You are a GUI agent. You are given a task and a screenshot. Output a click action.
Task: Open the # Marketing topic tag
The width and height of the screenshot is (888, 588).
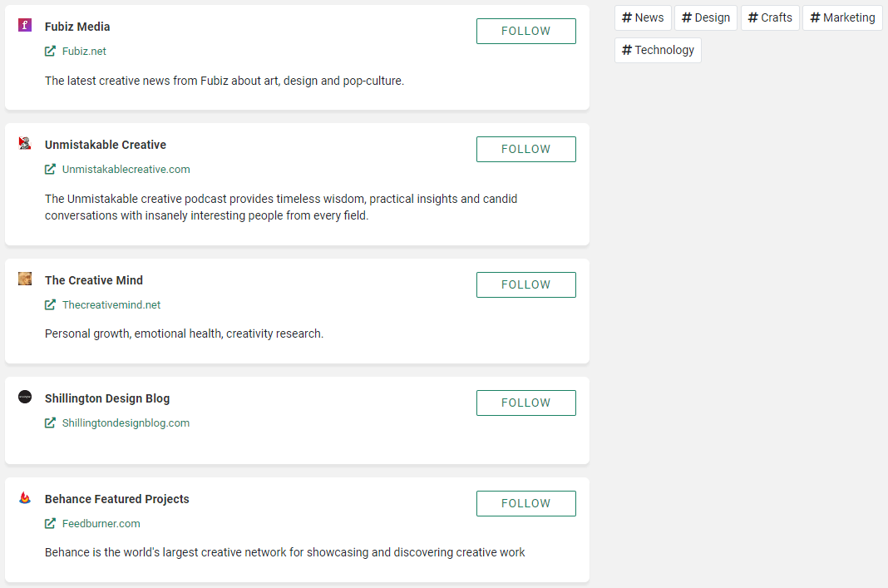point(843,17)
